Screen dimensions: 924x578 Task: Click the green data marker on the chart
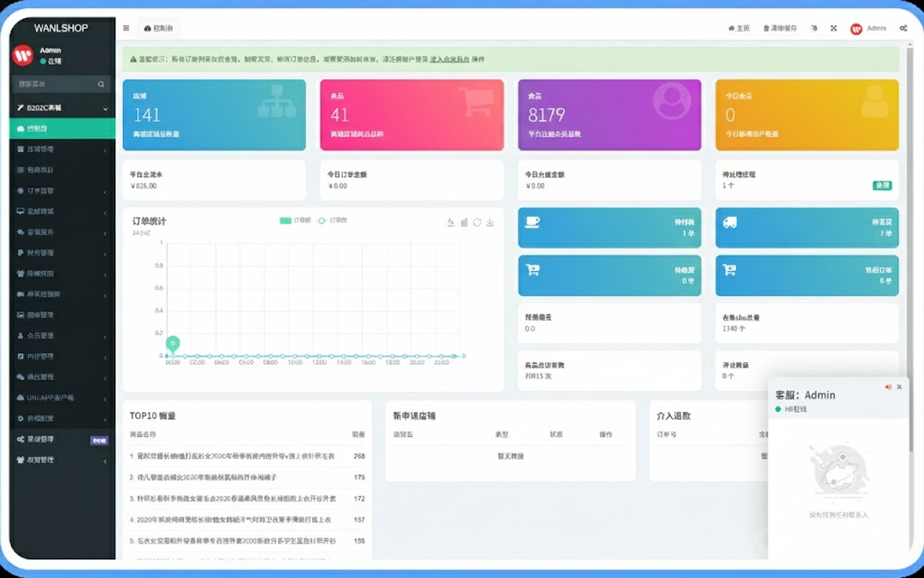click(x=172, y=343)
